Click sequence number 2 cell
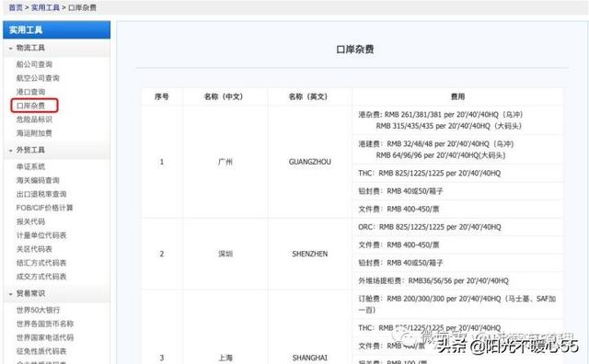The width and height of the screenshot is (589, 364). click(162, 254)
